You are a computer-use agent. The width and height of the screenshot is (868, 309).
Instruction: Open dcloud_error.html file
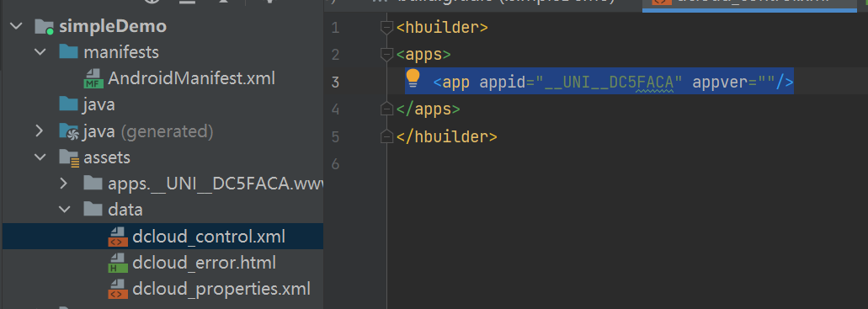click(x=204, y=263)
